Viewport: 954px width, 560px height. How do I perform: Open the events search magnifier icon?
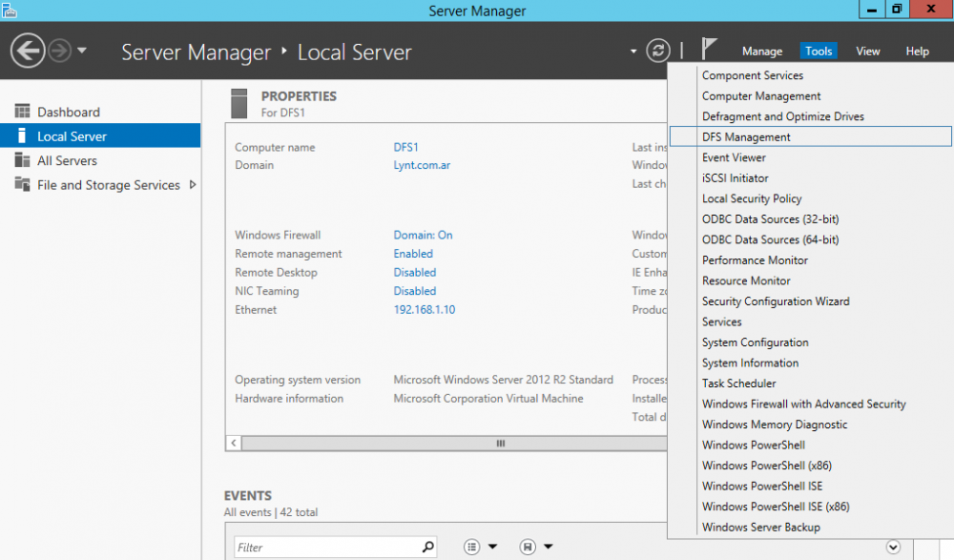[x=428, y=547]
